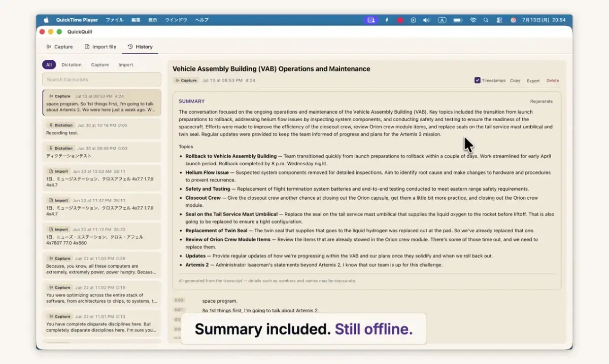Click the Capture badge under the title
This screenshot has height=364, width=609.
(185, 80)
